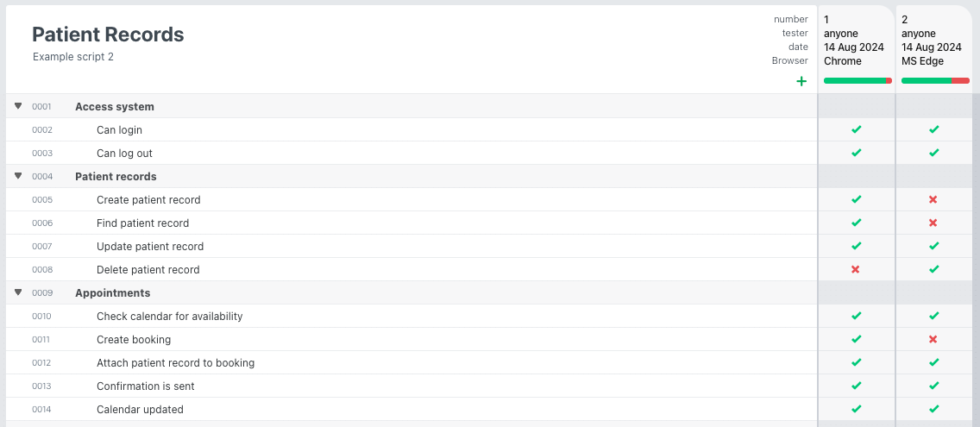Click red cross for Delete patient record in run 1
The height and width of the screenshot is (427, 980).
click(x=856, y=270)
